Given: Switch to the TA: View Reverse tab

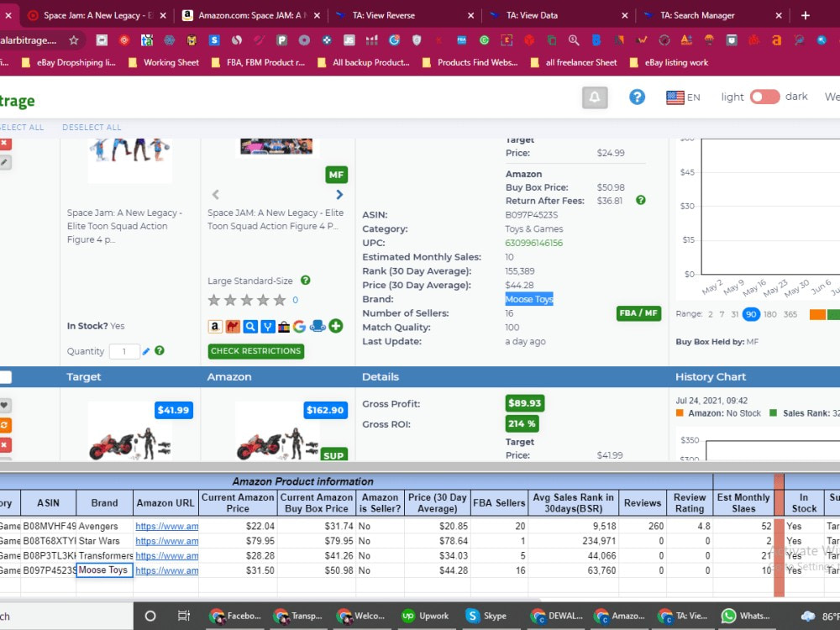Looking at the screenshot, I should point(404,15).
